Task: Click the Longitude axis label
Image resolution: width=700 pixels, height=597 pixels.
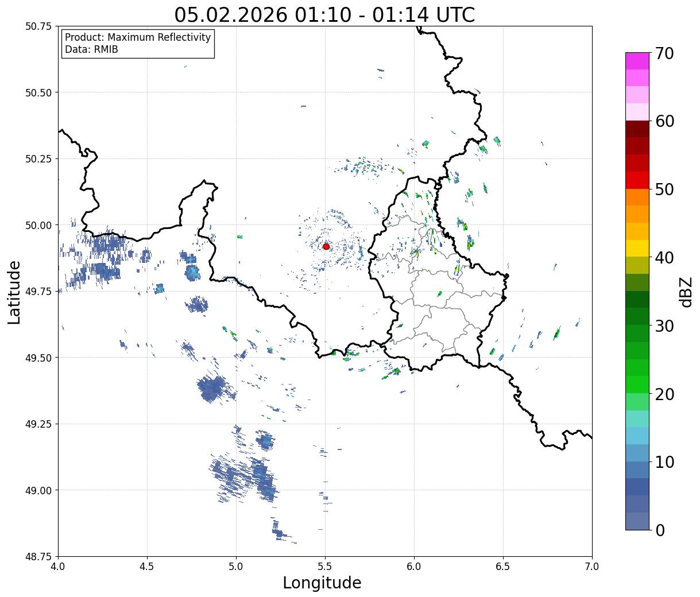Action: (322, 583)
